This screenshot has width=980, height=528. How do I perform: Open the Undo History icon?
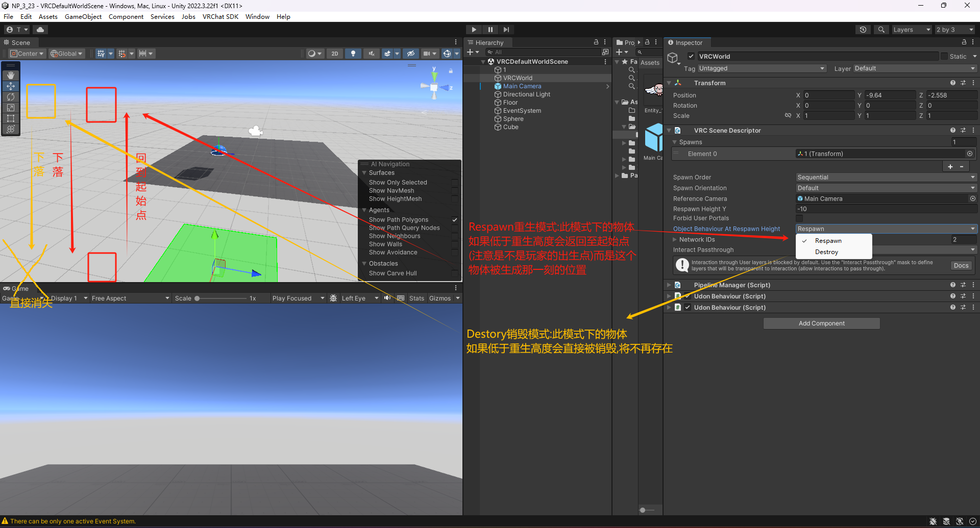(x=863, y=30)
